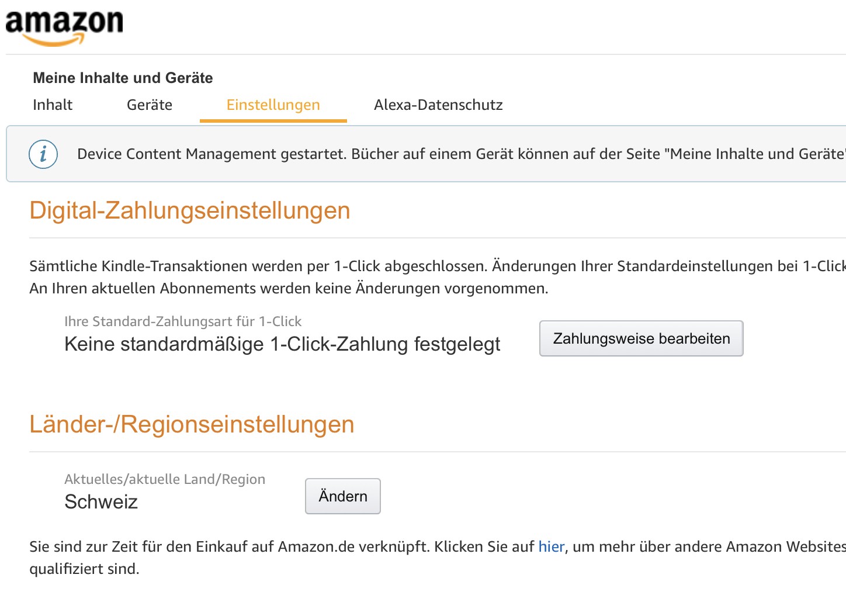Switch to the Inhalt tab
Screen dimensions: 846x616
53,105
